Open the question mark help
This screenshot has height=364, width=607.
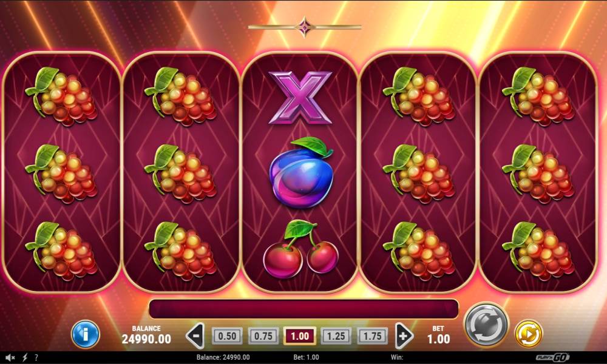[36, 357]
